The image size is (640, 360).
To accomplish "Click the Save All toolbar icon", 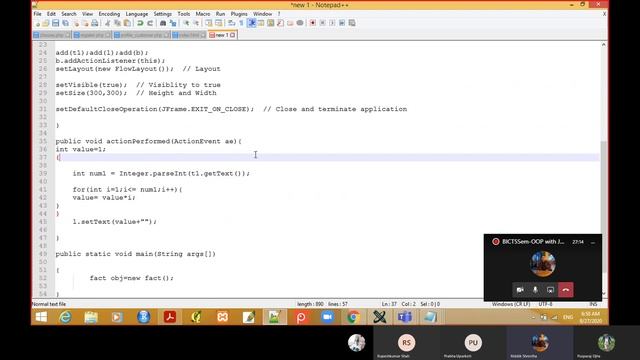I will 65,23.
